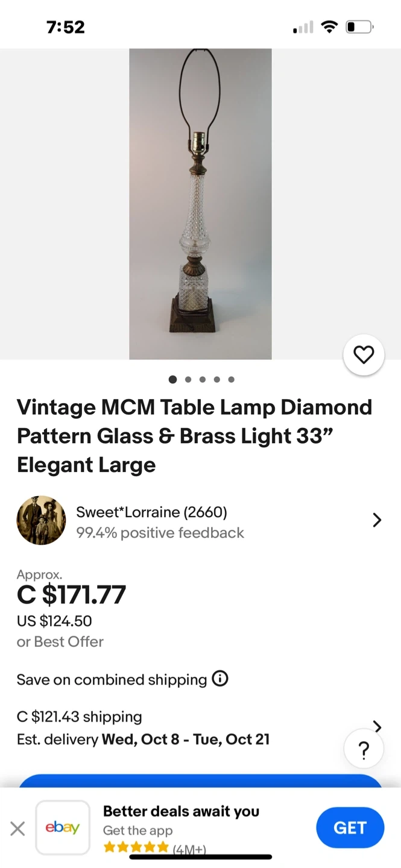Tap the battery status icon
The image size is (401, 868).
pyautogui.click(x=359, y=27)
